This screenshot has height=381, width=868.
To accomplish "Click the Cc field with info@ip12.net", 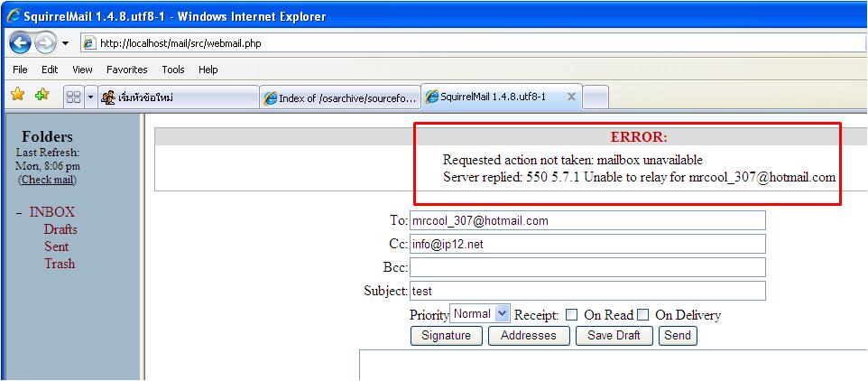I will click(587, 244).
